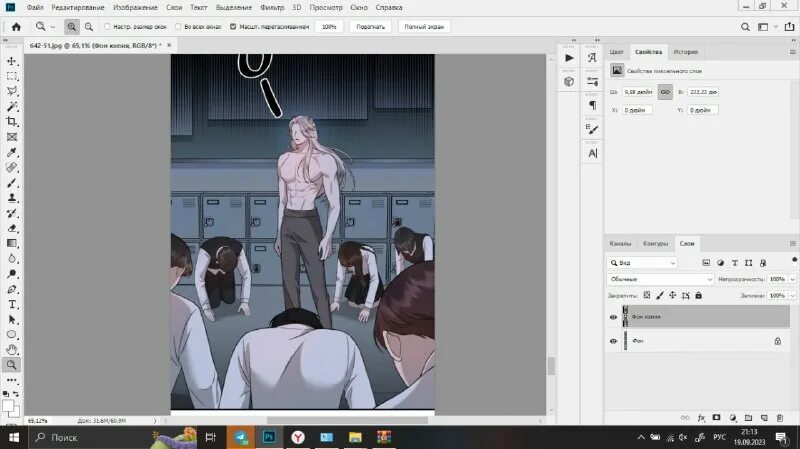Click the 'Подогнать' button

370,27
